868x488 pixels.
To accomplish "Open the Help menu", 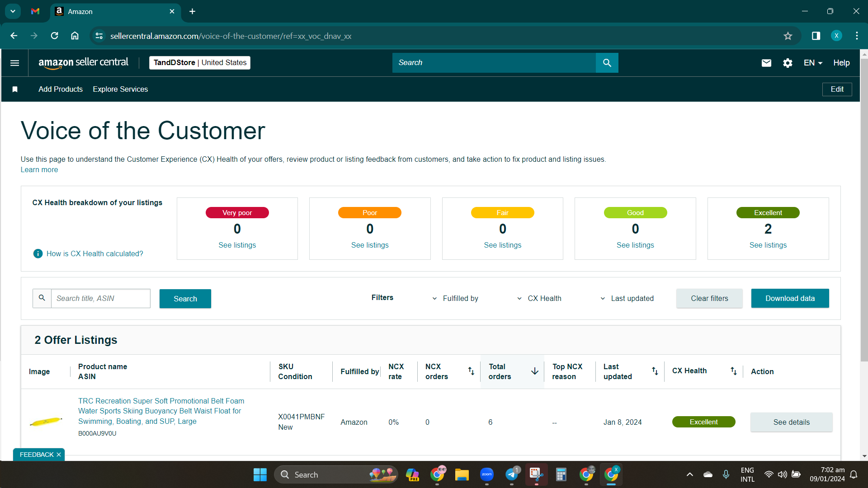I will (841, 63).
